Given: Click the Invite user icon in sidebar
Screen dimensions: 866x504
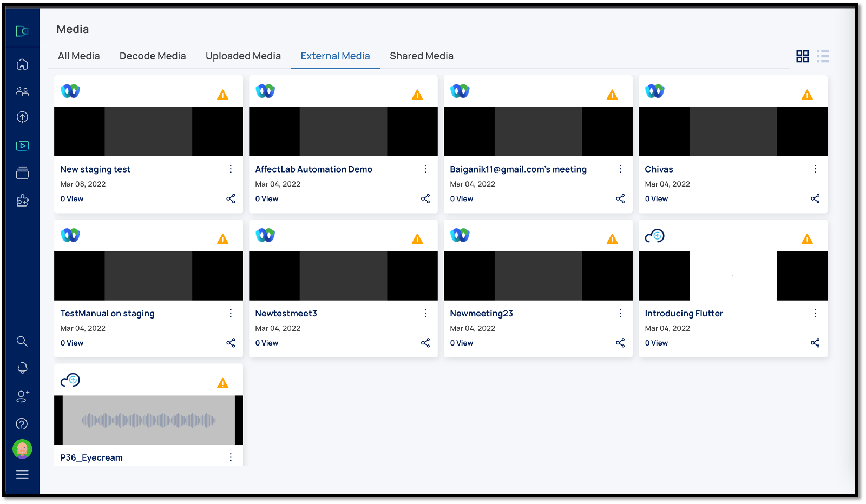Looking at the screenshot, I should [22, 396].
